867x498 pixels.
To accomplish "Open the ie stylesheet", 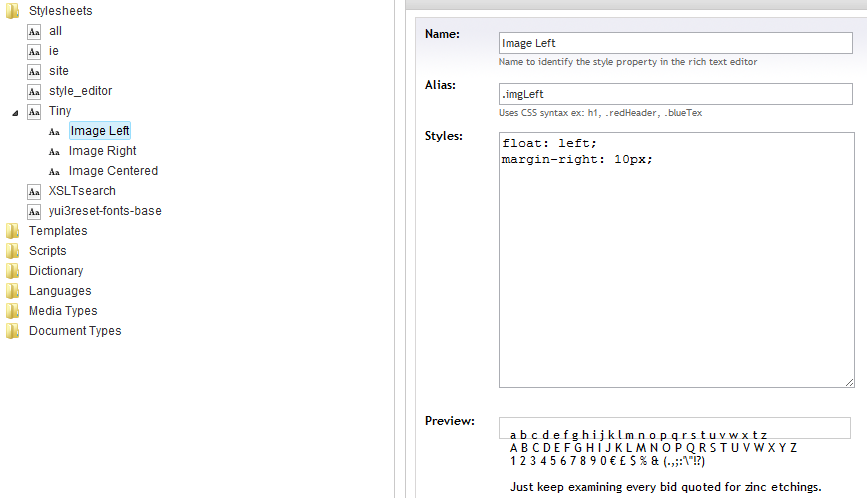I will click(54, 51).
